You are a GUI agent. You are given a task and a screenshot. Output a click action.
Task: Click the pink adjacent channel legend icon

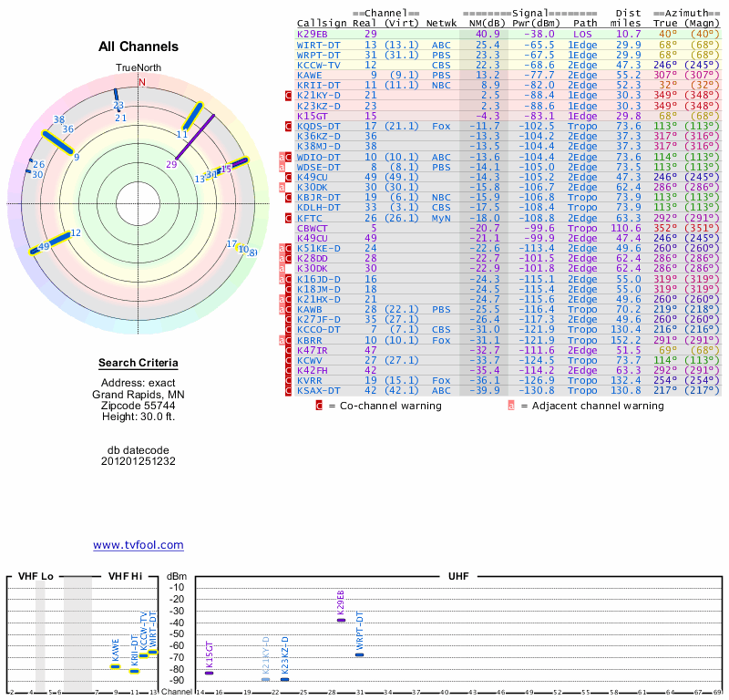(x=511, y=406)
